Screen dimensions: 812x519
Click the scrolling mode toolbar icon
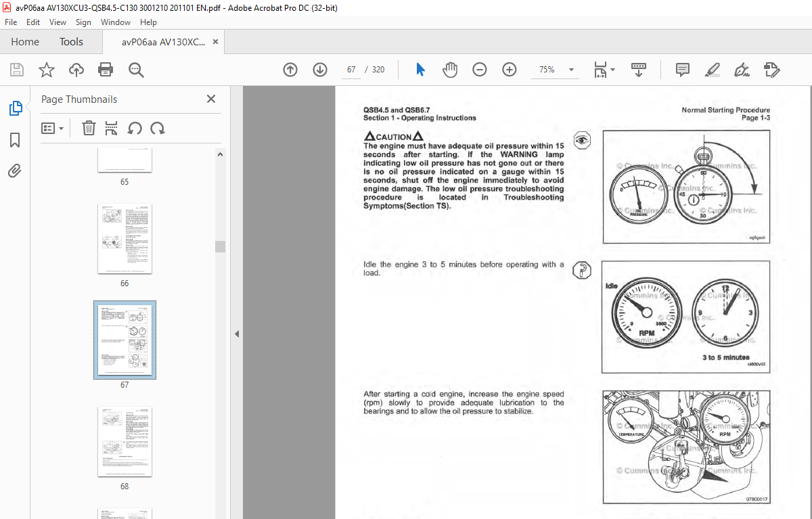pyautogui.click(x=639, y=70)
